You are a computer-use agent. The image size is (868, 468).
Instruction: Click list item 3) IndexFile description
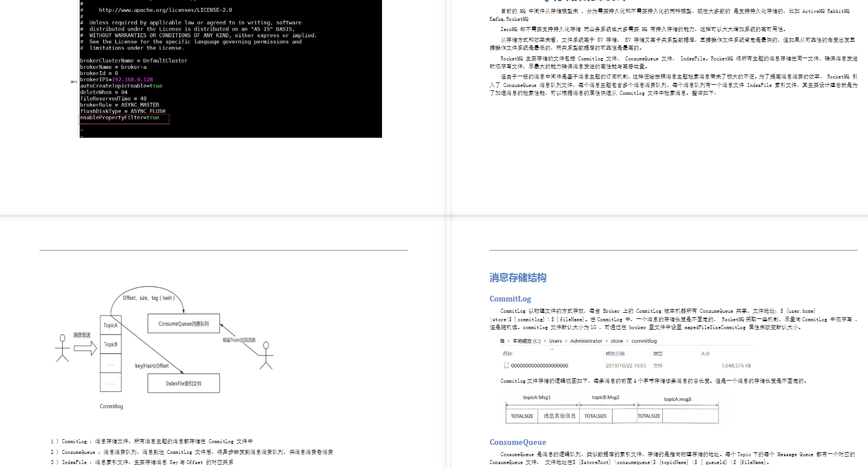pos(142,462)
